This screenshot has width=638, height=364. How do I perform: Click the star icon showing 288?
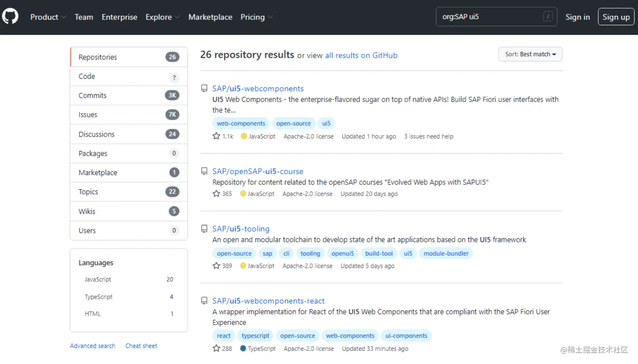pyautogui.click(x=216, y=348)
